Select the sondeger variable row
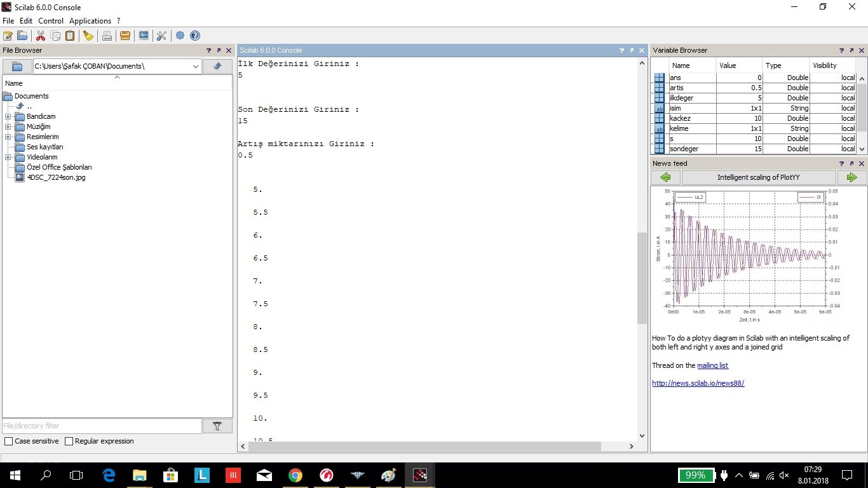868x488 pixels. pos(755,149)
